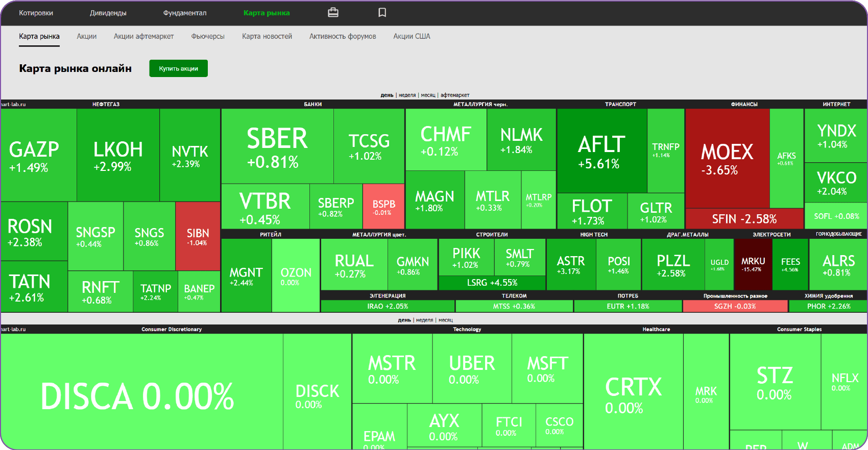Select the Карта рынка sub-tab
This screenshot has height=450, width=868.
tap(39, 36)
